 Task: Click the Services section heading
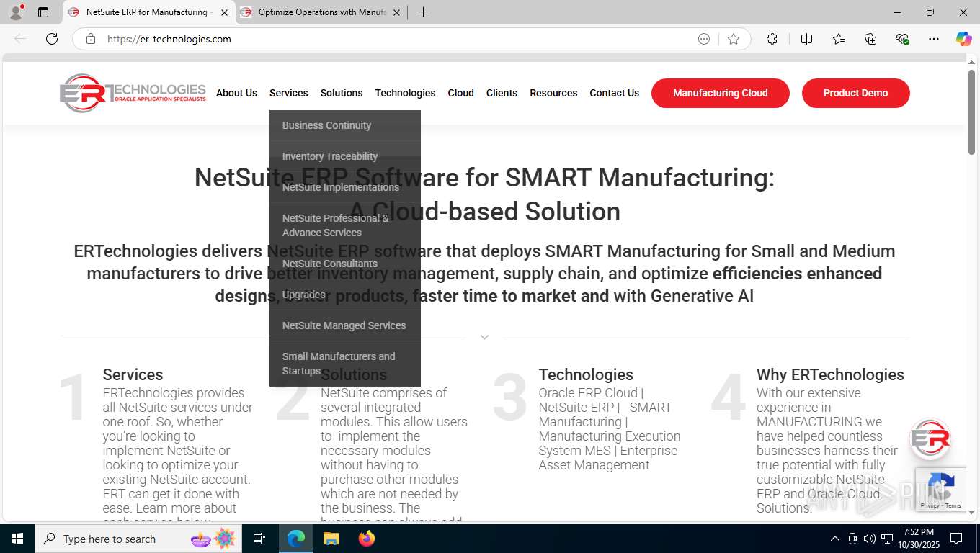tap(133, 374)
